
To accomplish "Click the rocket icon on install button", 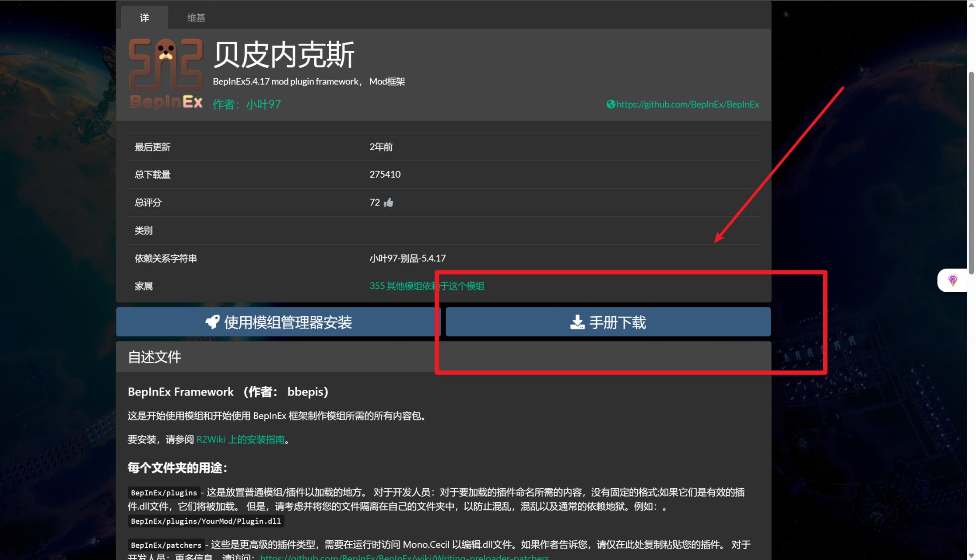I will pyautogui.click(x=213, y=322).
